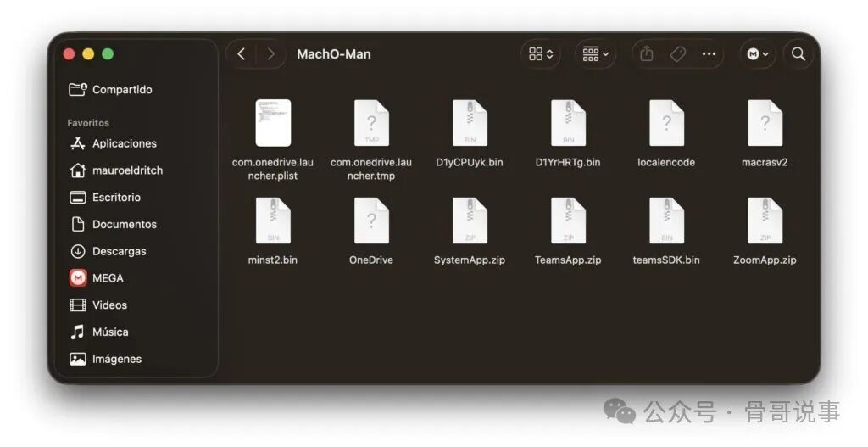Open MEGA in the sidebar

pyautogui.click(x=97, y=278)
